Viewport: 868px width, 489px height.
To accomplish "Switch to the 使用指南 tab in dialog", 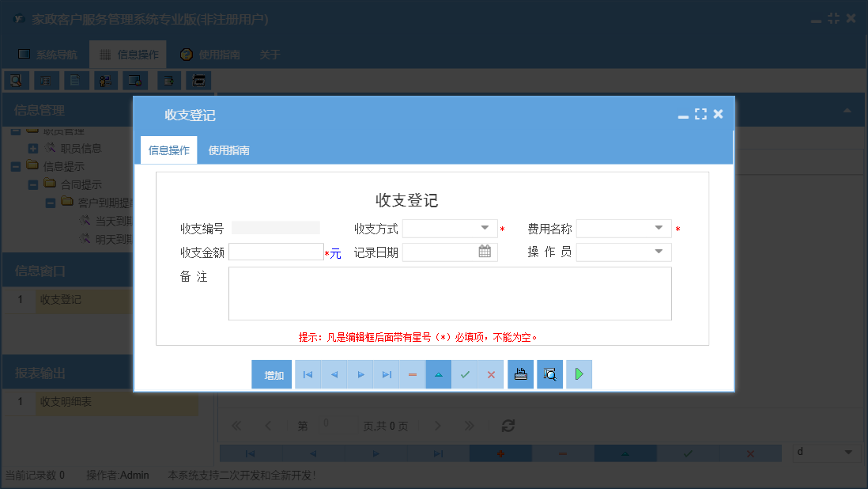I will pos(230,150).
